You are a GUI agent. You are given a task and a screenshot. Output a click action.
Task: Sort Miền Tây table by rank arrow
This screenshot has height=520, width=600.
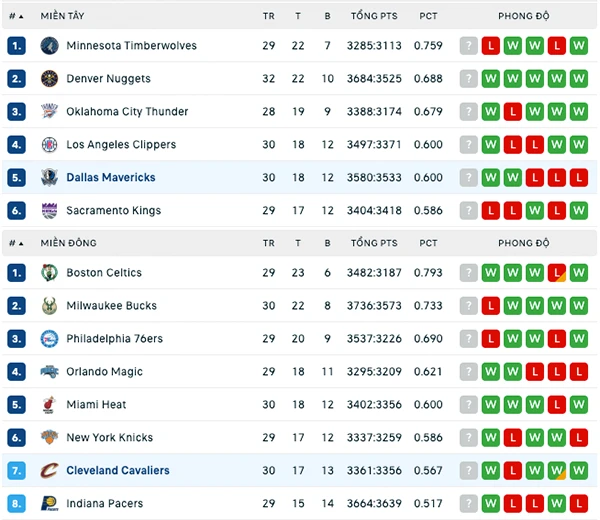click(x=16, y=16)
